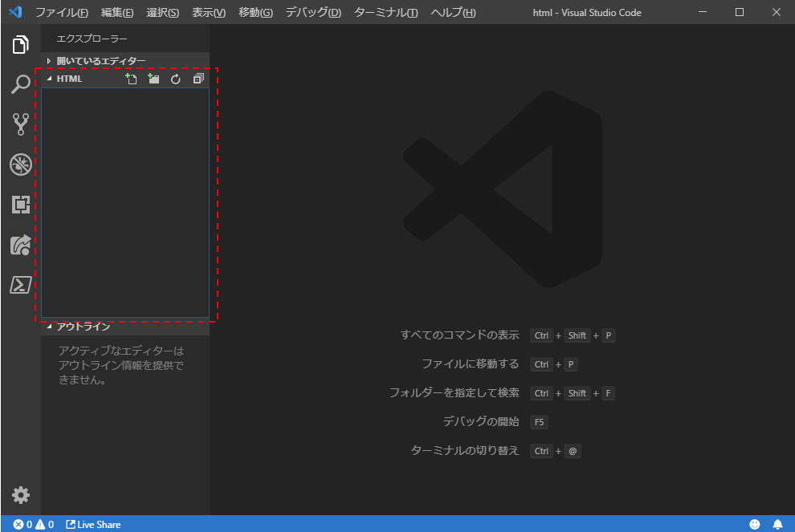
Task: Open the Explorer view icon at the top
Action: point(19,46)
